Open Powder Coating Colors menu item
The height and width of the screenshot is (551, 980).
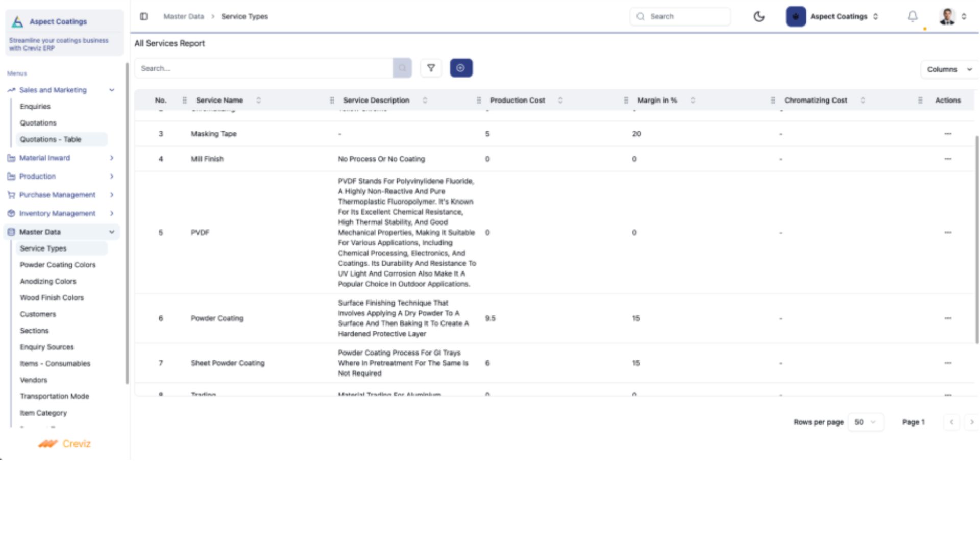point(58,265)
